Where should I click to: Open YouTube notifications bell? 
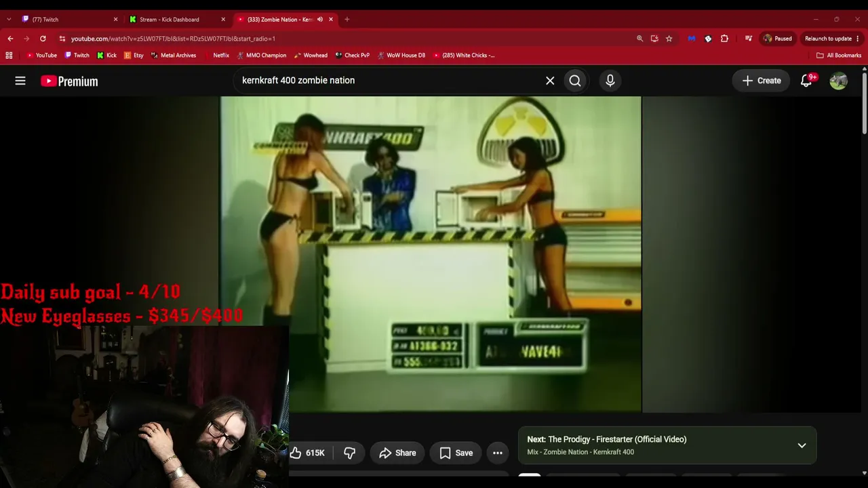[806, 81]
